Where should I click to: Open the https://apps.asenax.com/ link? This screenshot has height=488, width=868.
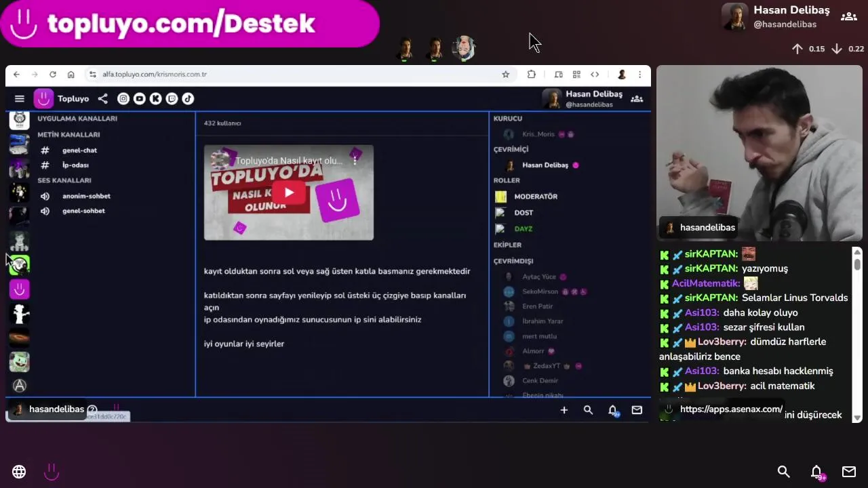click(731, 409)
